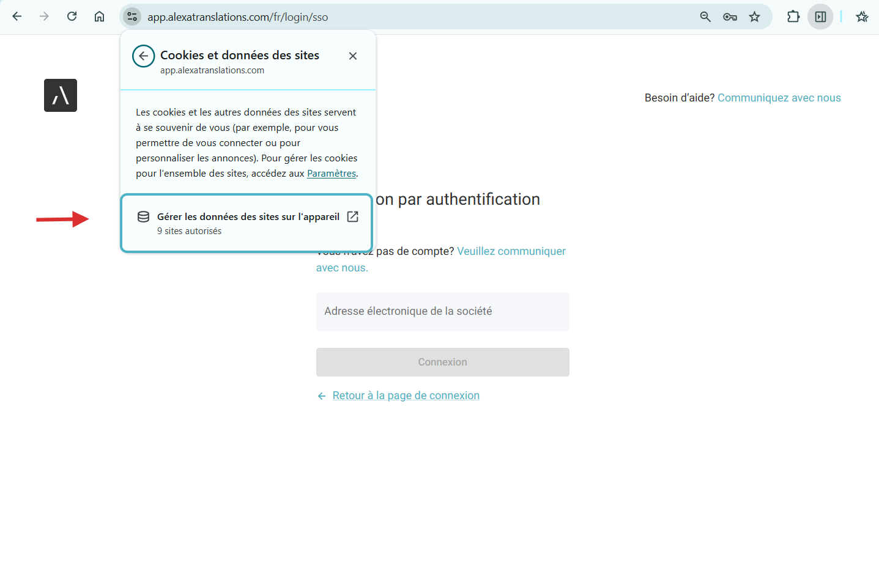Follow Retour à la page de connexion link

tap(406, 395)
